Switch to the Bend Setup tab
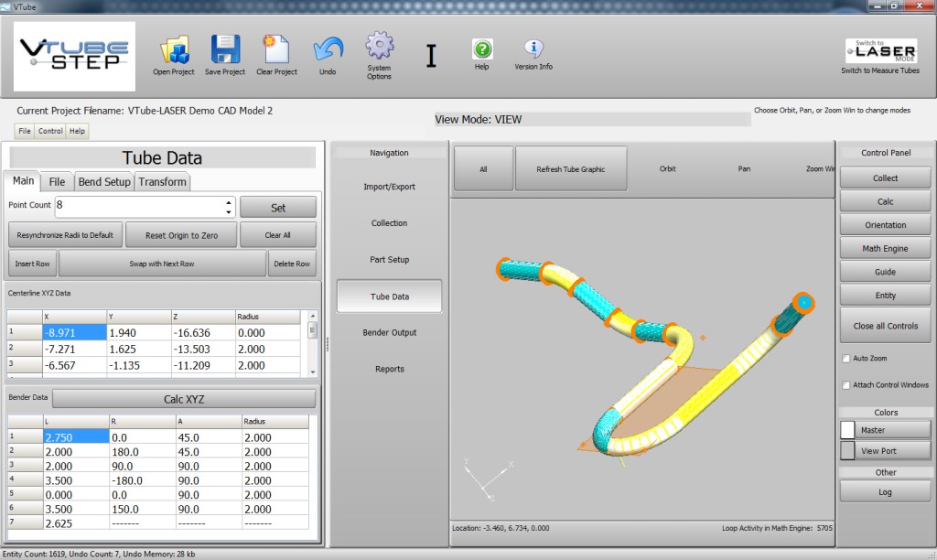Screen dimensions: 937x560 pos(103,182)
